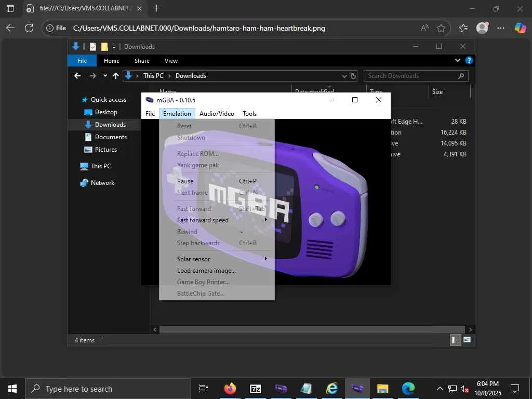Click the Properties quick access toolbar icon

[x=93, y=46]
